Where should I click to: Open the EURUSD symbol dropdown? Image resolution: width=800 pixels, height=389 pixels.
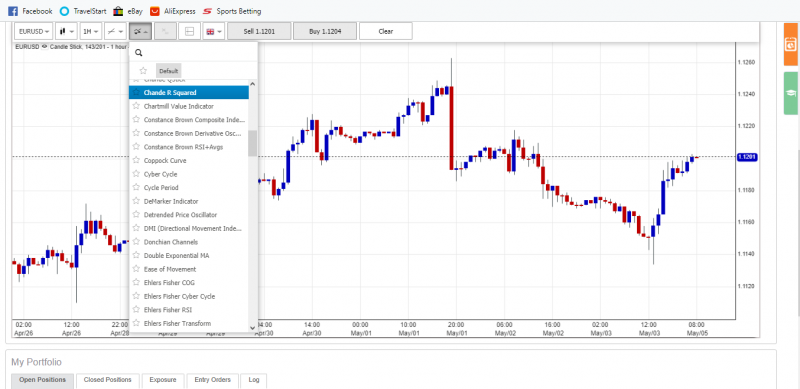(x=34, y=31)
